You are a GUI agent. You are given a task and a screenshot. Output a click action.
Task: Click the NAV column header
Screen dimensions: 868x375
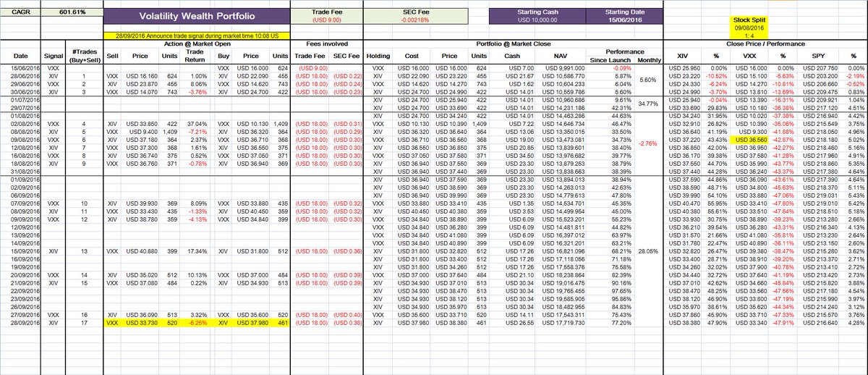click(561, 55)
